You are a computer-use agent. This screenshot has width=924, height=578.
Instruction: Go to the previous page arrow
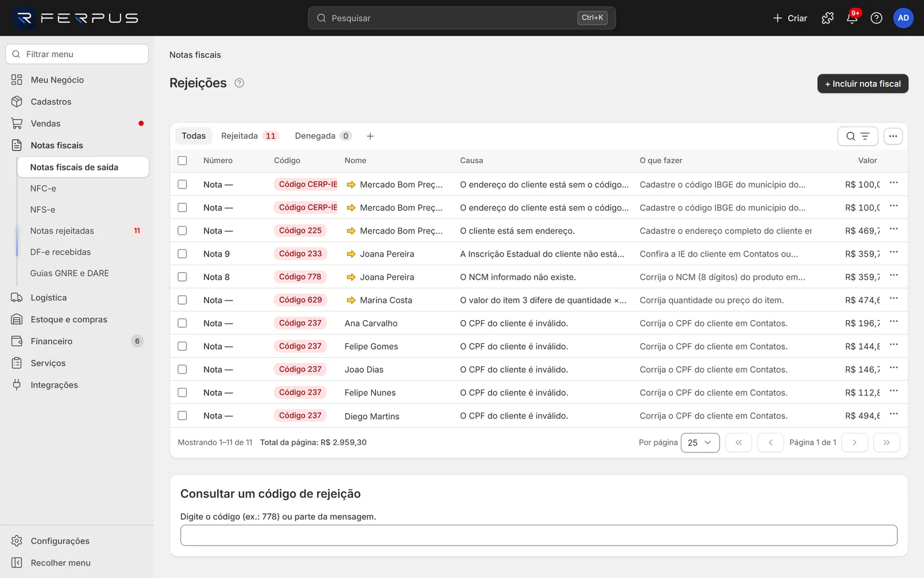[770, 443]
